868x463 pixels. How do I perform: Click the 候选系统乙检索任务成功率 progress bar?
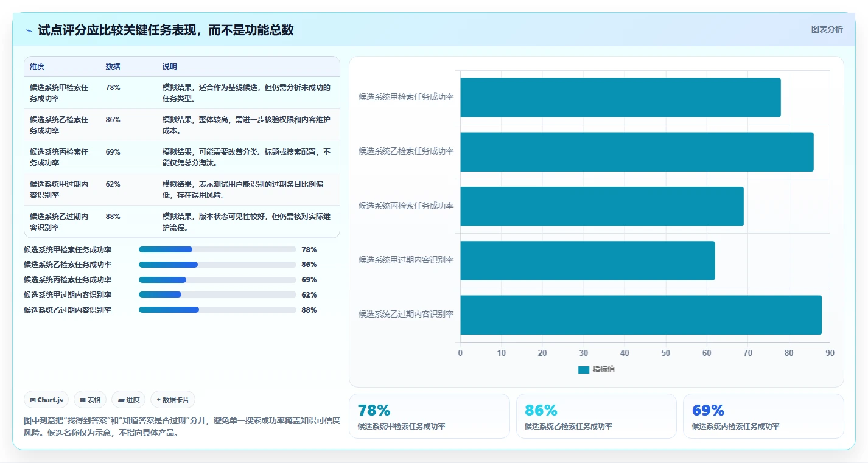point(217,265)
